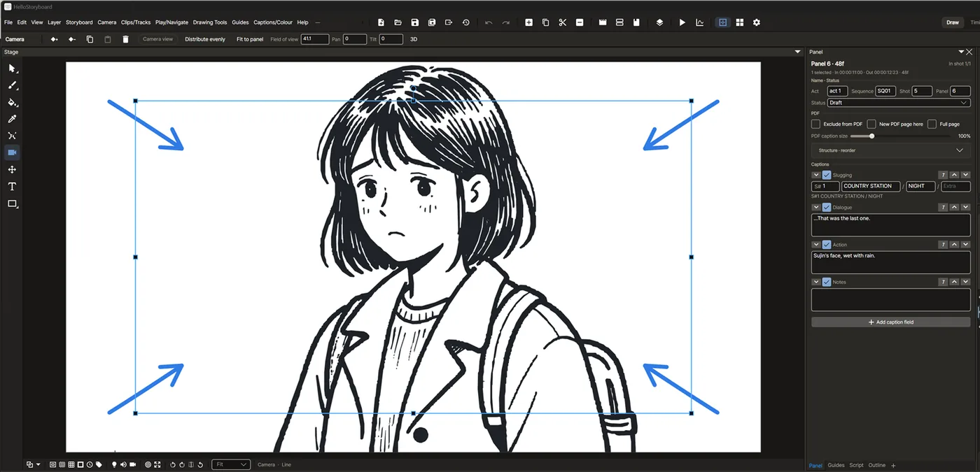Click the play button in toolbar
Image resolution: width=980 pixels, height=472 pixels.
pos(682,22)
